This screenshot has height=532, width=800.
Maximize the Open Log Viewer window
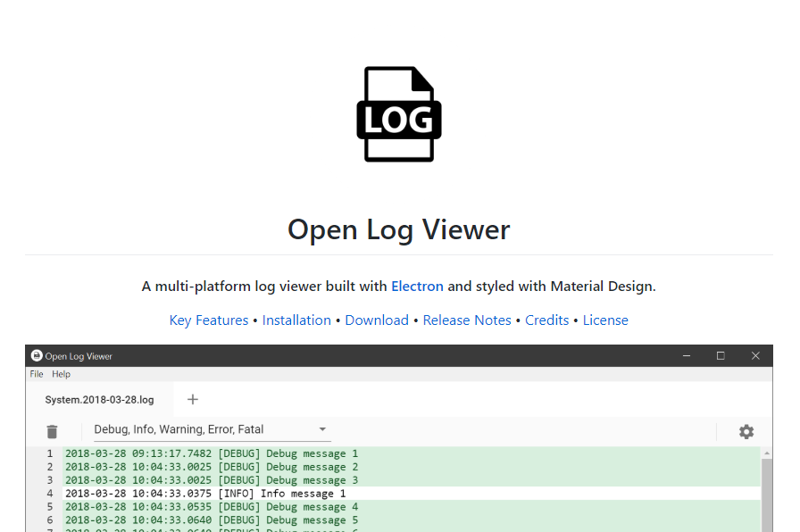coord(721,355)
